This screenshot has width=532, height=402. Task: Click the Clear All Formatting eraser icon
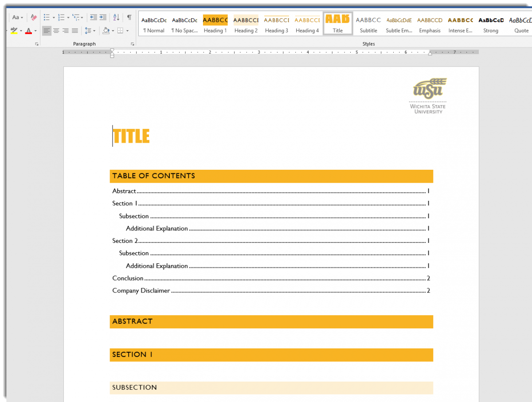click(x=34, y=18)
